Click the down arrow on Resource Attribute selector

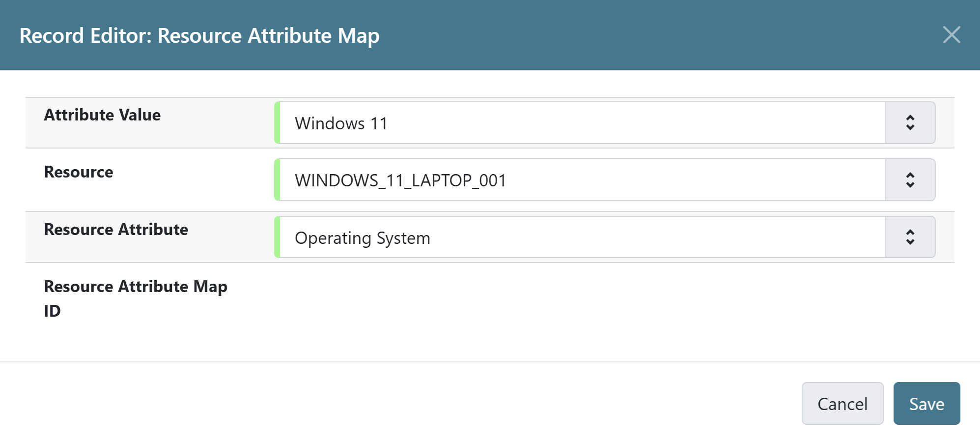point(910,242)
